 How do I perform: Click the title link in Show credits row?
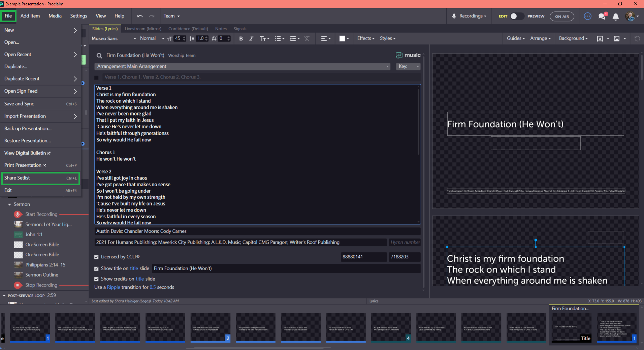[x=140, y=279]
